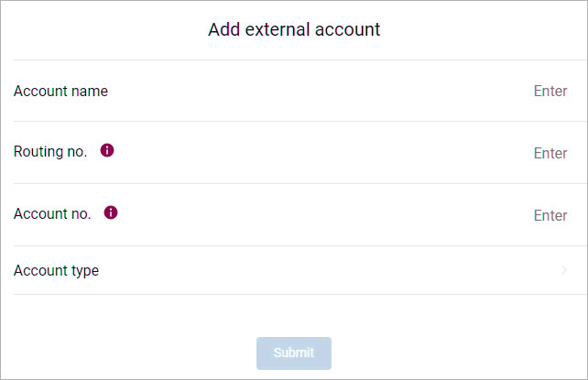Click the Submit button
Viewport: 588px width, 380px height.
point(294,353)
